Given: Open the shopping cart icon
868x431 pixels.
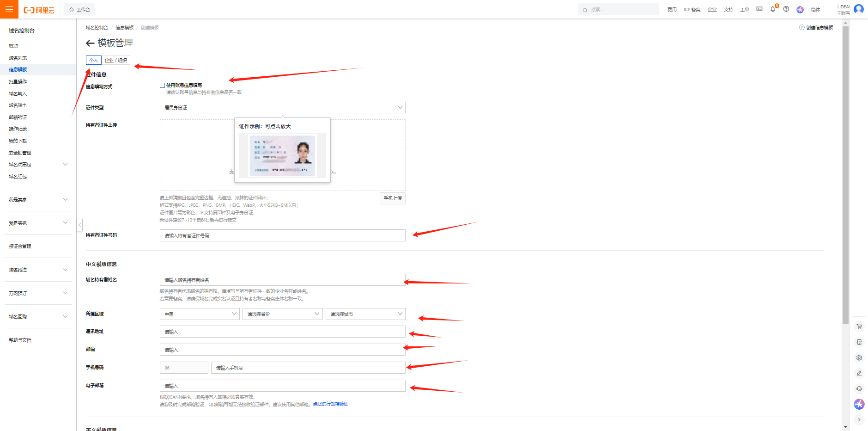Looking at the screenshot, I should point(859,326).
